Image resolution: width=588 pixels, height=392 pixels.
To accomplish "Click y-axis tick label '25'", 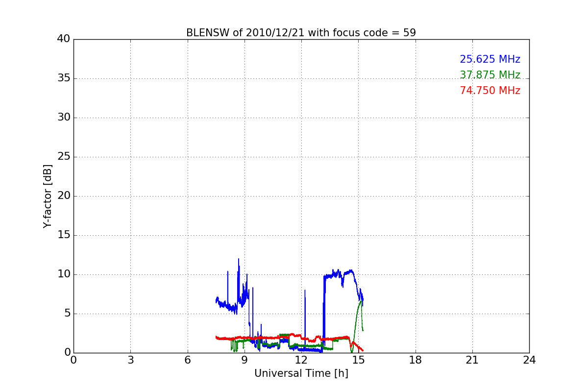I will (x=64, y=157).
